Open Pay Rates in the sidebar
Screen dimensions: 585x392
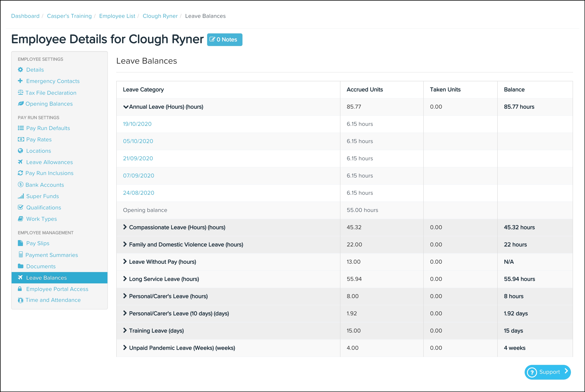click(39, 139)
